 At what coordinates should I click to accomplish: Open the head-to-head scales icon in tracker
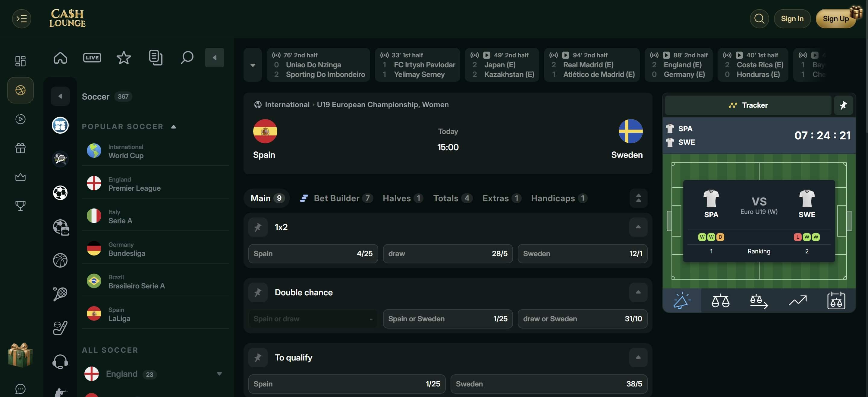[720, 300]
